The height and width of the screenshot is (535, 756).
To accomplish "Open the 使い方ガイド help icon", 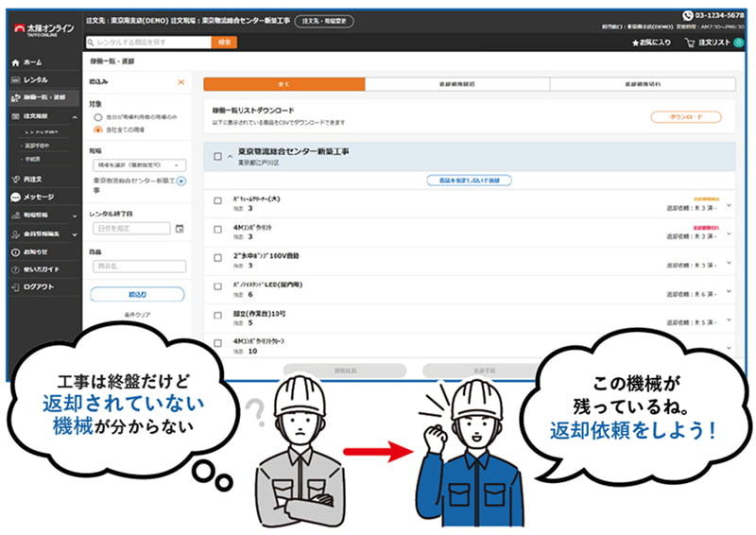I will (x=15, y=269).
